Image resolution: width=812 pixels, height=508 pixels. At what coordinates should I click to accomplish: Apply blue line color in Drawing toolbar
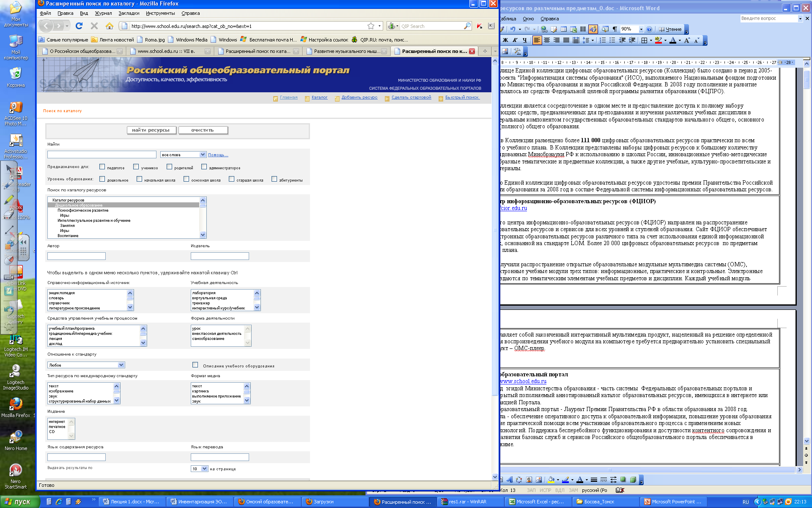coord(565,480)
